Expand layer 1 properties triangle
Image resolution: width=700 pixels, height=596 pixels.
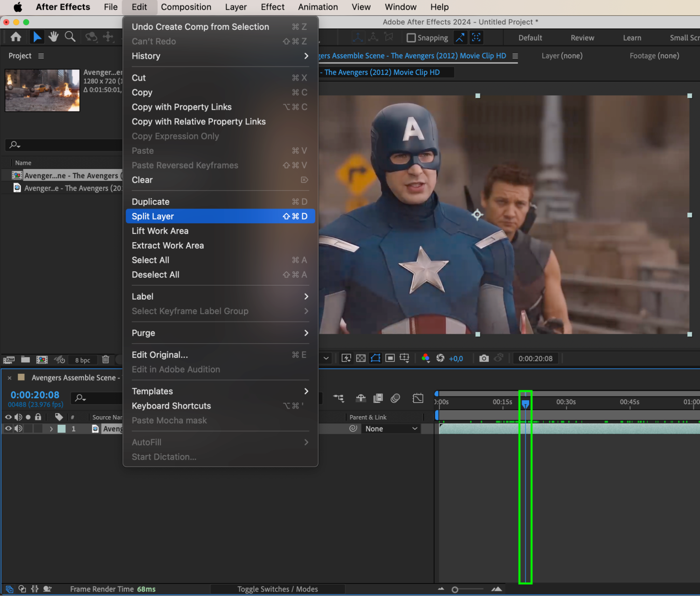[x=51, y=429]
